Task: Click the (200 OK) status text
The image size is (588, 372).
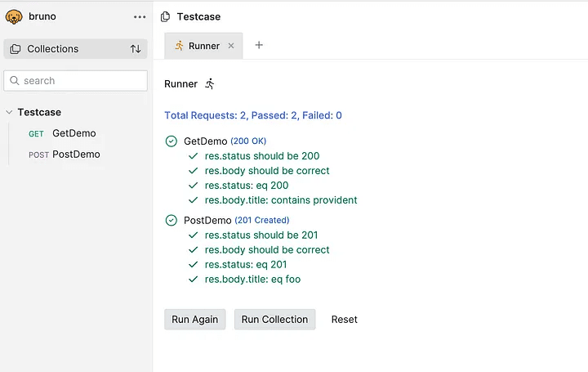Action: point(248,141)
